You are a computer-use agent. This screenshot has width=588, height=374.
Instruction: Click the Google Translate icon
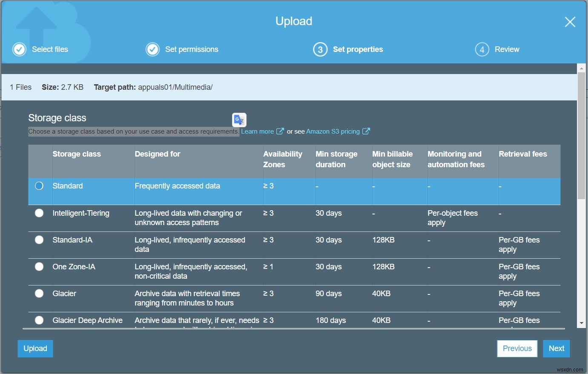pos(239,120)
